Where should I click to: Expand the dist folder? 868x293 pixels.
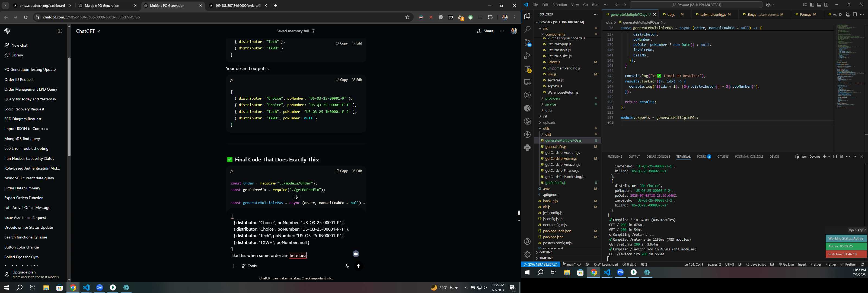(542, 135)
